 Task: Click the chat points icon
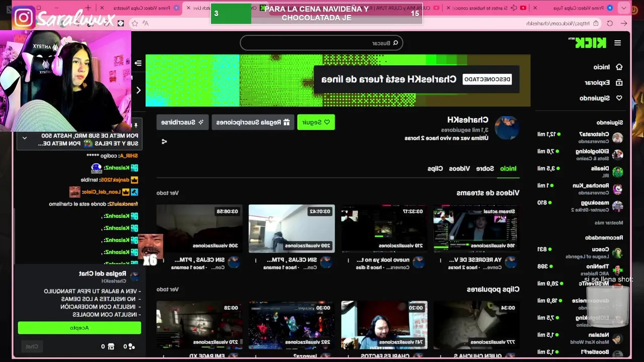pos(132,346)
